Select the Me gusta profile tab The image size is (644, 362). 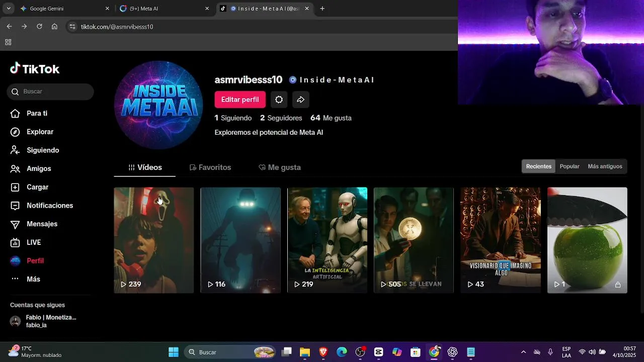[280, 167]
